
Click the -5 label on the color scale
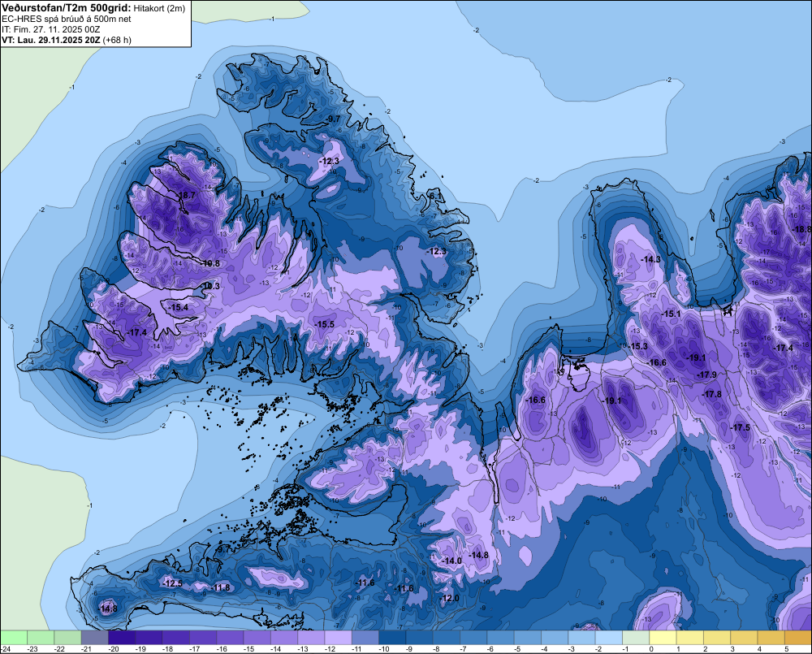click(x=516, y=649)
